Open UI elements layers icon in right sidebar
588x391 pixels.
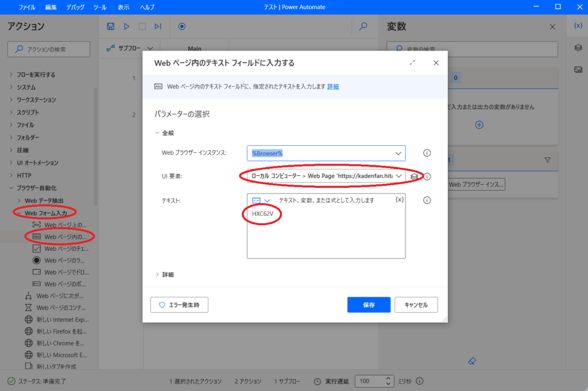coord(578,48)
